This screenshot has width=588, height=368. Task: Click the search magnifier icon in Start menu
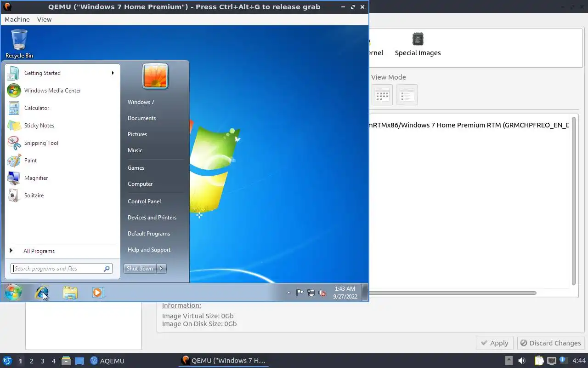(107, 269)
